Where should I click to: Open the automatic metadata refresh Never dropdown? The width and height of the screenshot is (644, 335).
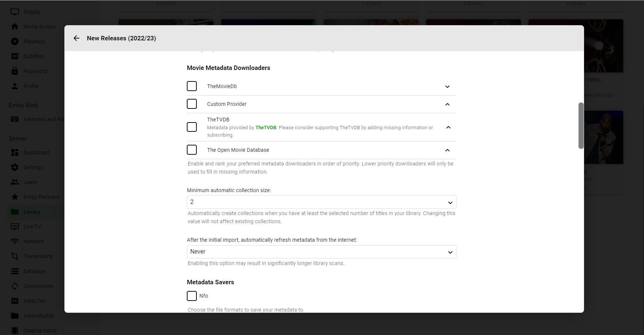[321, 252]
